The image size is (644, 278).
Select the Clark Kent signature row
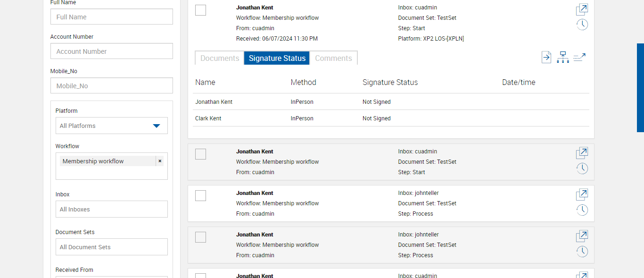[x=208, y=118]
